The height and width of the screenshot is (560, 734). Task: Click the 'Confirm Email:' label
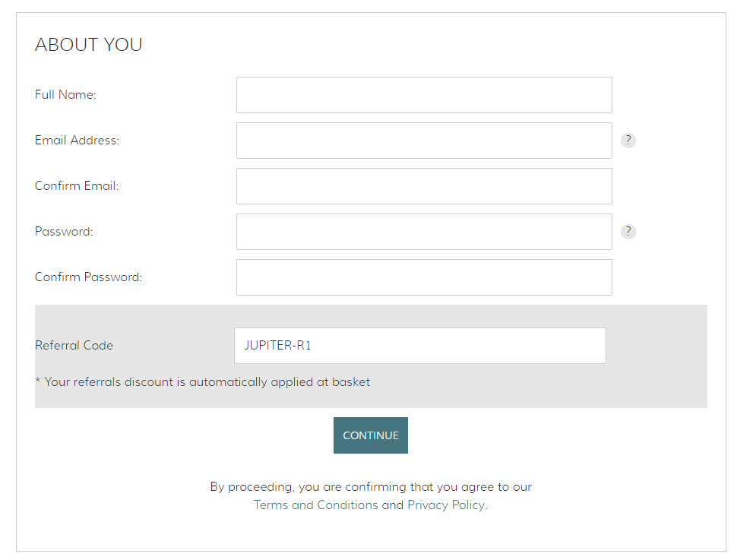pyautogui.click(x=77, y=186)
